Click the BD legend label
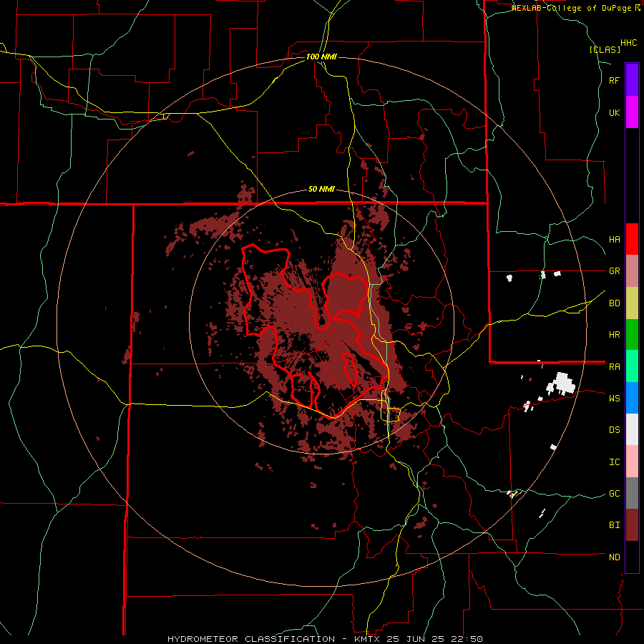644x644 pixels. click(x=614, y=303)
